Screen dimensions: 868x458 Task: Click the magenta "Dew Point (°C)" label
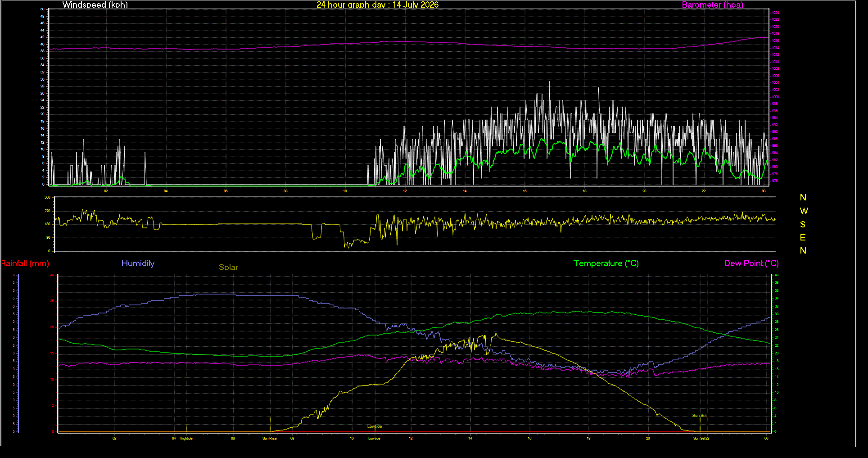click(x=751, y=263)
